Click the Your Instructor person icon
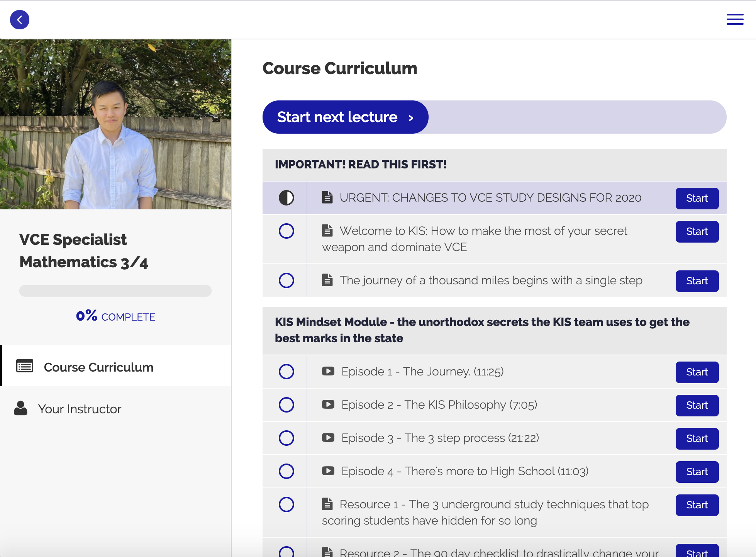The height and width of the screenshot is (557, 756). 21,408
